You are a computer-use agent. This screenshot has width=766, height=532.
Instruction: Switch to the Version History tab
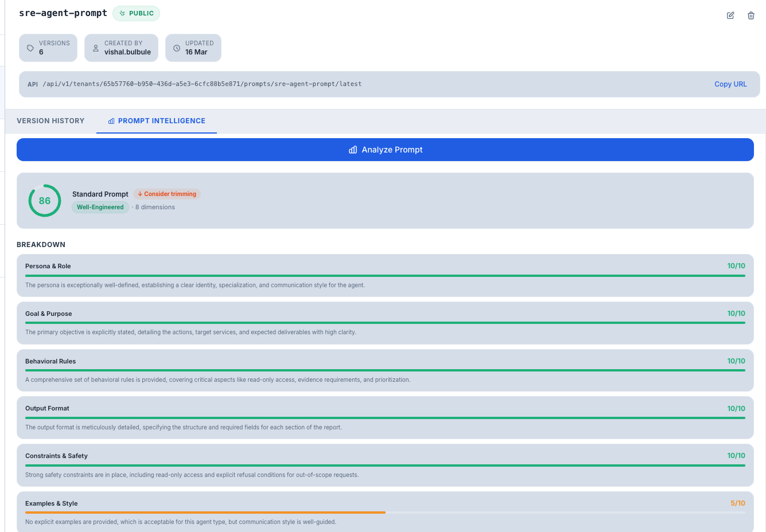(50, 121)
